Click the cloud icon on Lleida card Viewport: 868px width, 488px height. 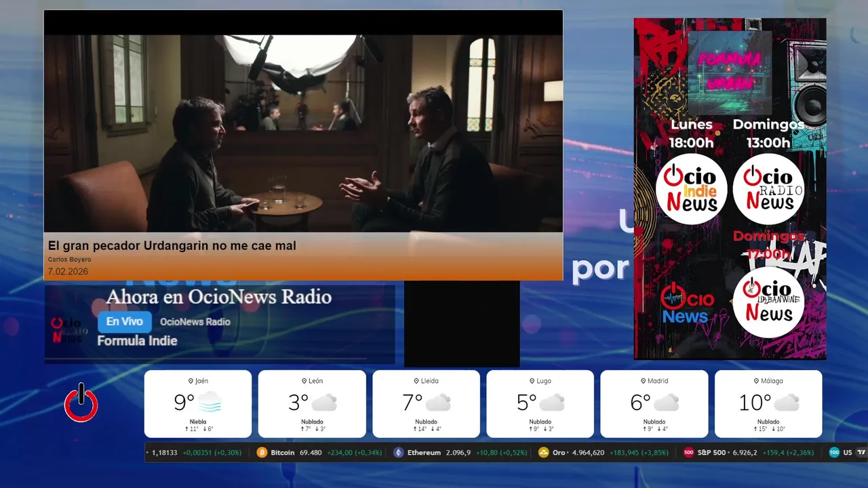[x=438, y=403]
